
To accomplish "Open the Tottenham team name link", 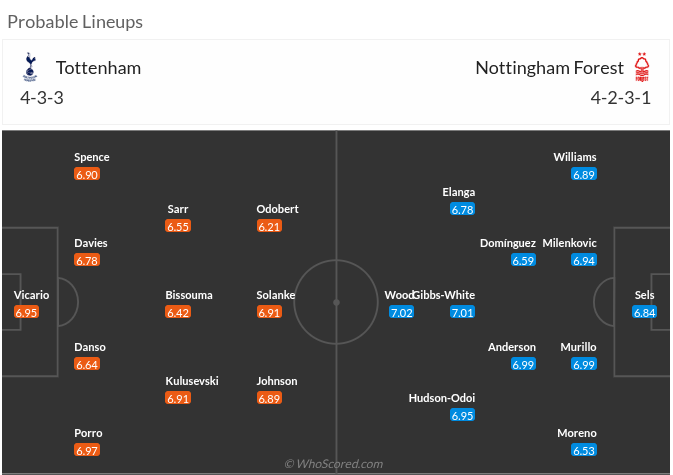I will point(98,68).
